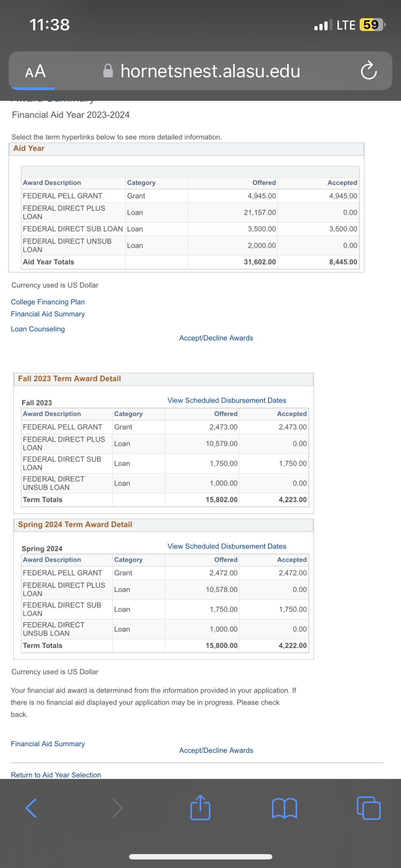Screen dimensions: 401x868
Task: Select the Award Description header in Spring 2024 table
Action: (52, 559)
